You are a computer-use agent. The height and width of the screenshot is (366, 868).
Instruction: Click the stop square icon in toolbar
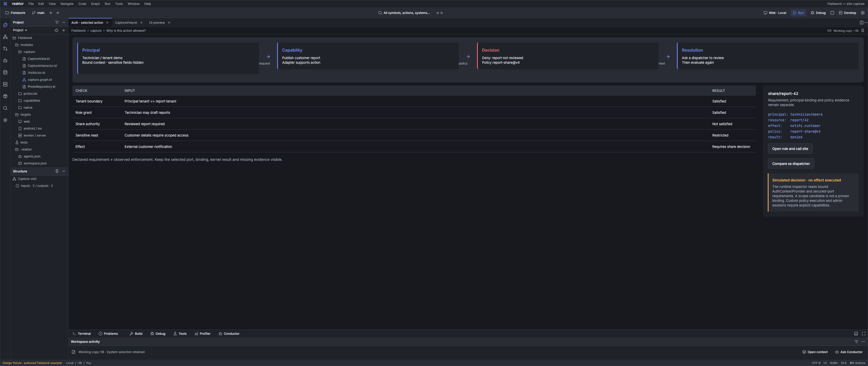(832, 13)
